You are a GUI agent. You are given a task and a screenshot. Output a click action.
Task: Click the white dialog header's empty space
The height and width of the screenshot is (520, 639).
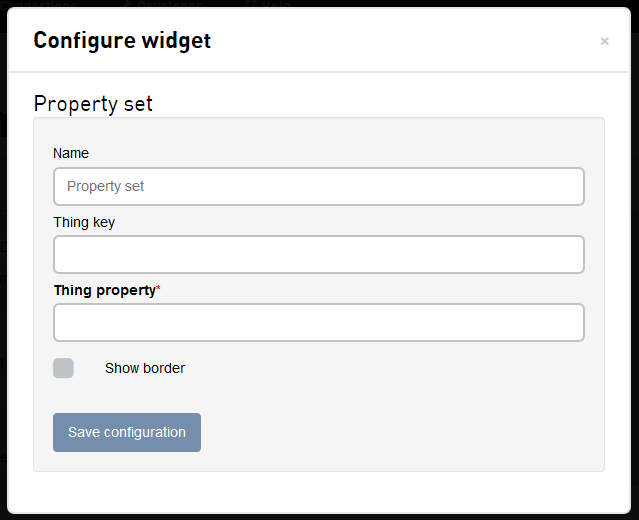[x=400, y=40]
